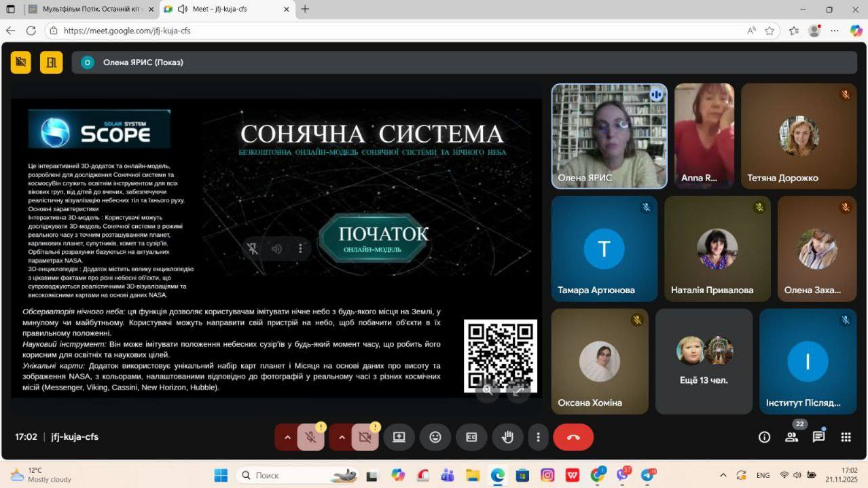Unpin the shared presentation
This screenshot has width=868, height=488.
(253, 248)
